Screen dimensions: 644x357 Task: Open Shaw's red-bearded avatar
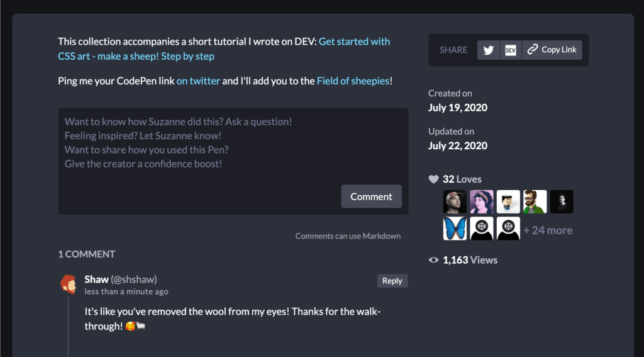point(68,284)
